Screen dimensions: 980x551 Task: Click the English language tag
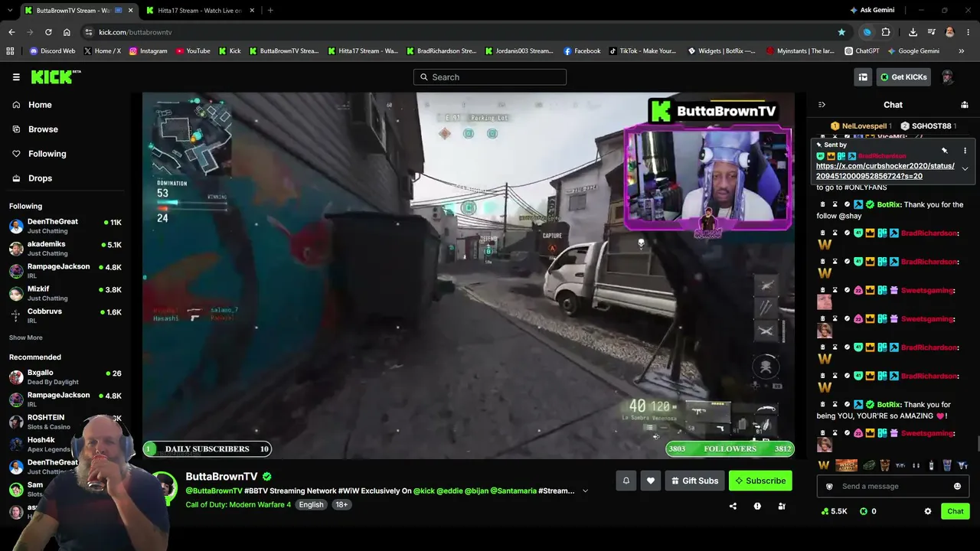(311, 504)
